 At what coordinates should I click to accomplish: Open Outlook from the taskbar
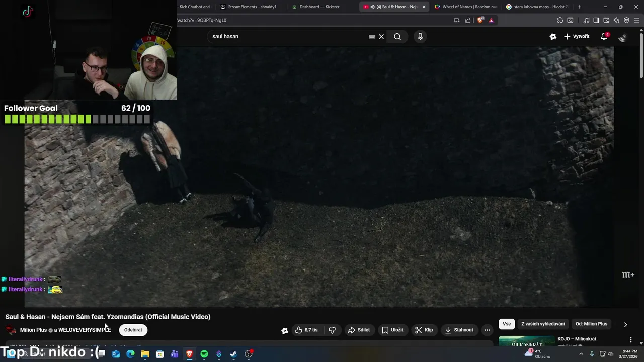116,354
